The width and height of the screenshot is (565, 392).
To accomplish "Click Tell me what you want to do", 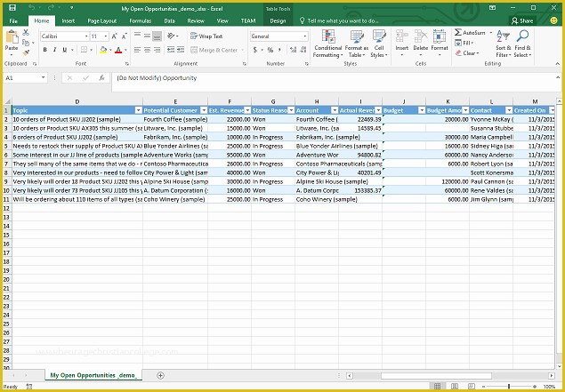I will pos(339,20).
